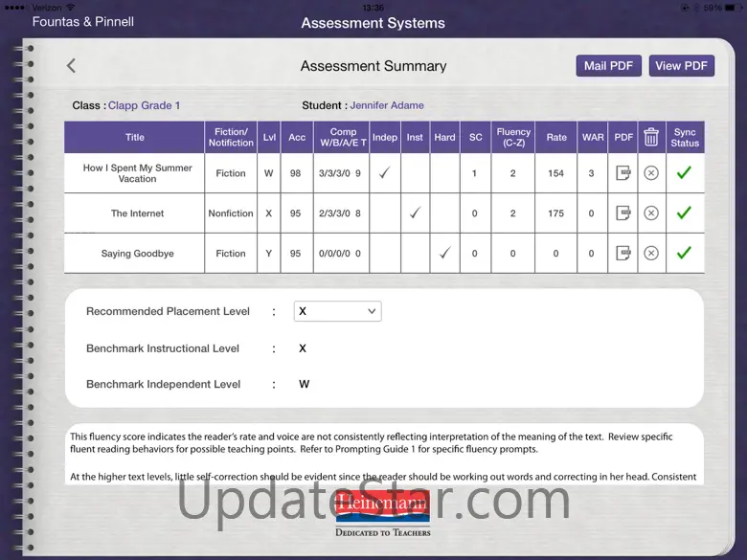The width and height of the screenshot is (747, 560).
Task: Open the Jennifer Adame student link
Action: [x=387, y=105]
